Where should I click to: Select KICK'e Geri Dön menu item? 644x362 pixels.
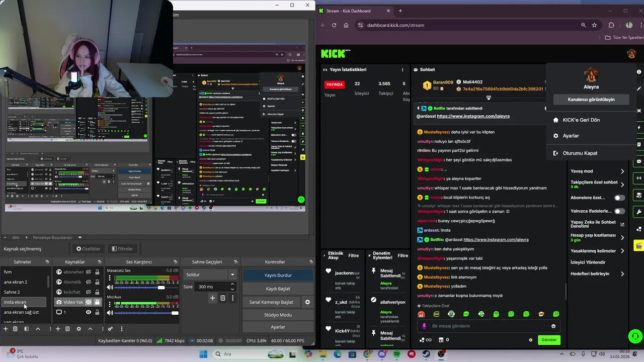pyautogui.click(x=581, y=120)
